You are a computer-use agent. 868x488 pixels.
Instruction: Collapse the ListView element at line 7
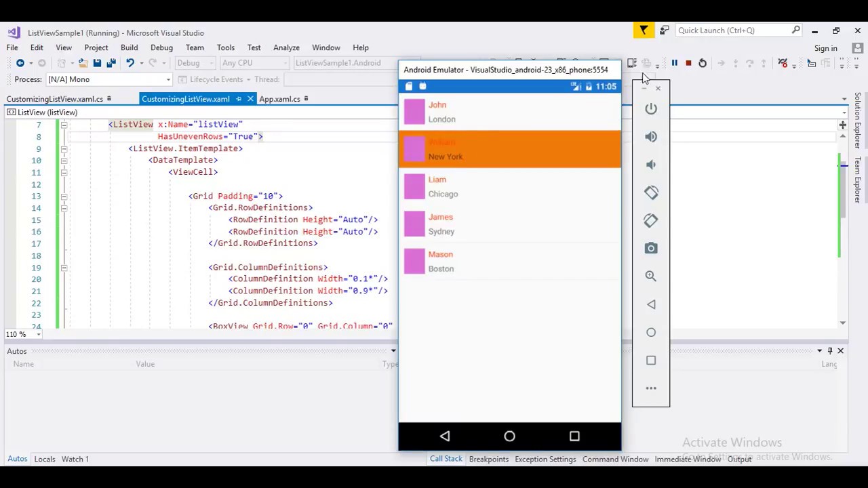point(64,125)
